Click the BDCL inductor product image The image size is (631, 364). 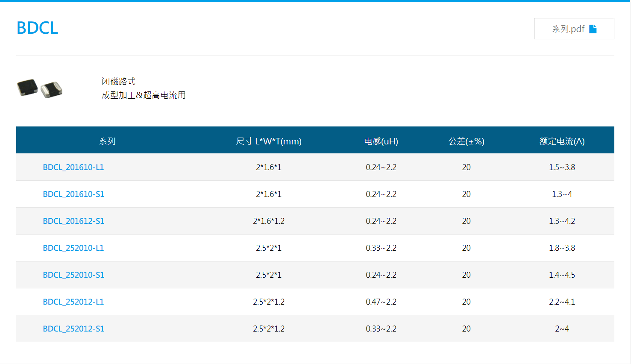tap(40, 88)
